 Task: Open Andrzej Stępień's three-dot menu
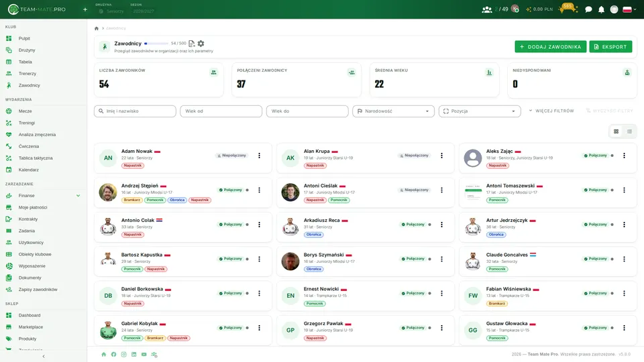point(259,190)
